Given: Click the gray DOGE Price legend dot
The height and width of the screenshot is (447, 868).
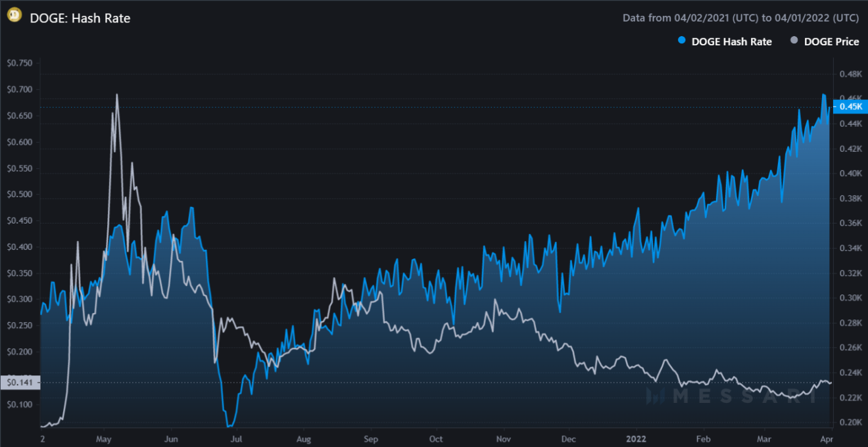Looking at the screenshot, I should (x=793, y=41).
